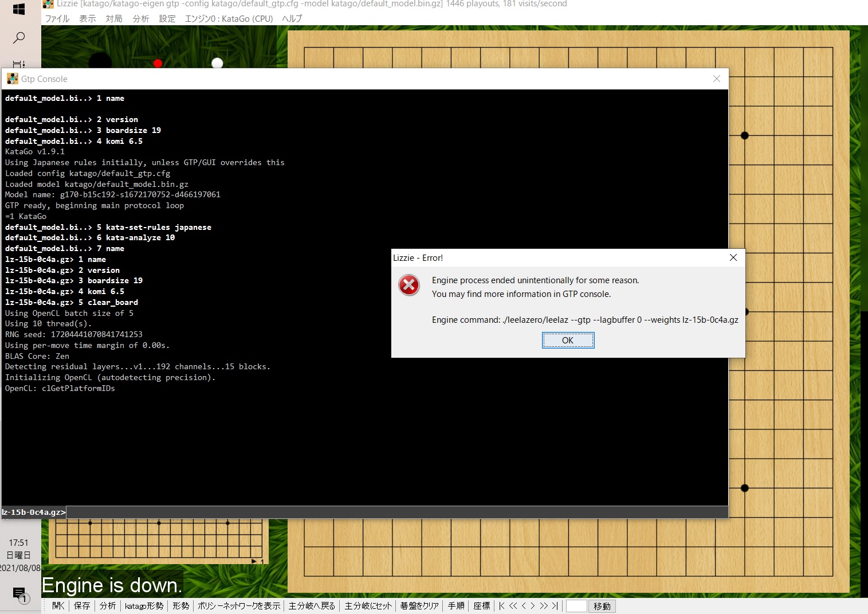This screenshot has height=614, width=868.
Task: Open the 設定 menu
Action: [167, 18]
